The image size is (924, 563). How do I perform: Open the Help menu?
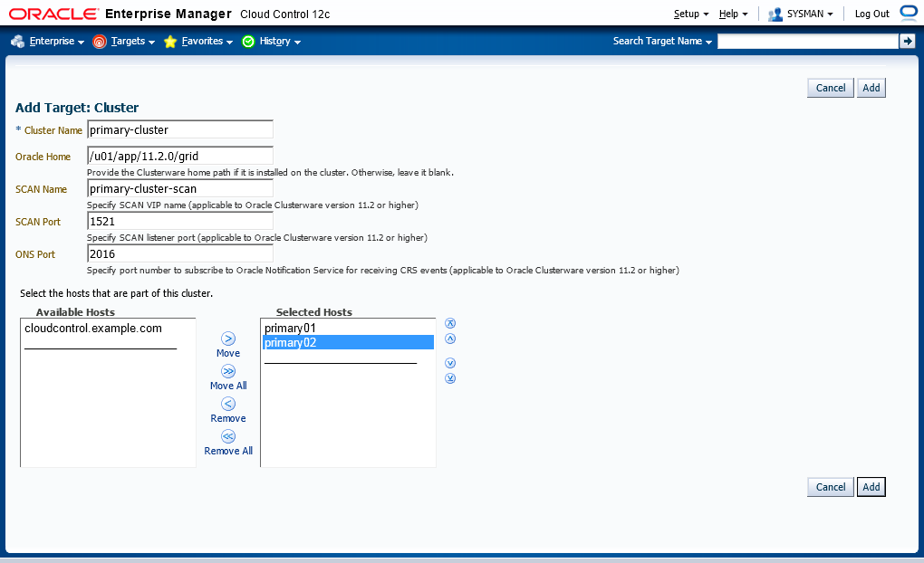733,14
